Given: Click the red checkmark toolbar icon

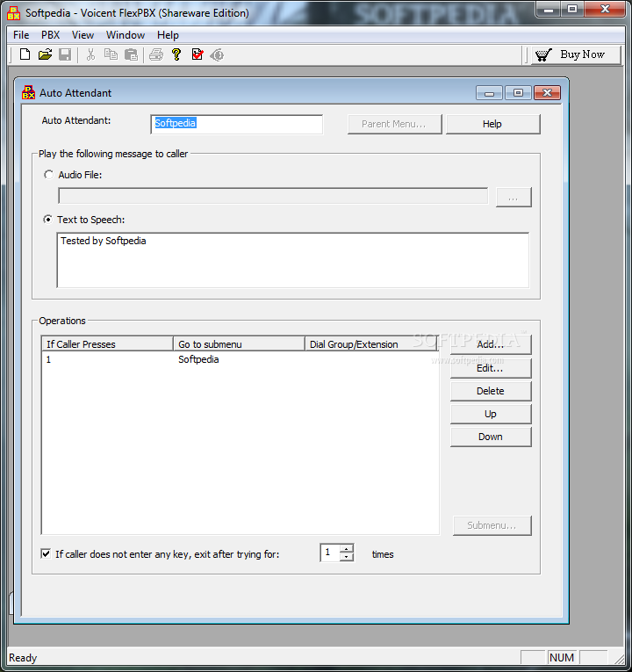Looking at the screenshot, I should tap(197, 54).
